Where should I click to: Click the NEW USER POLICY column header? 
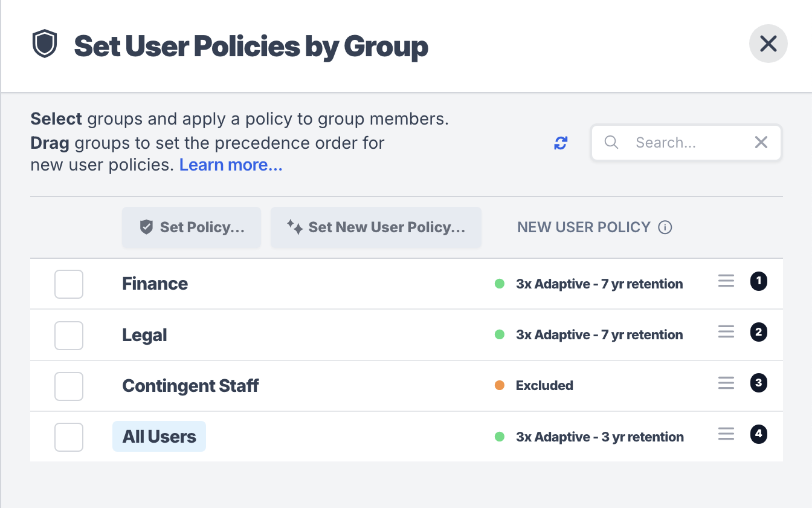tap(584, 227)
